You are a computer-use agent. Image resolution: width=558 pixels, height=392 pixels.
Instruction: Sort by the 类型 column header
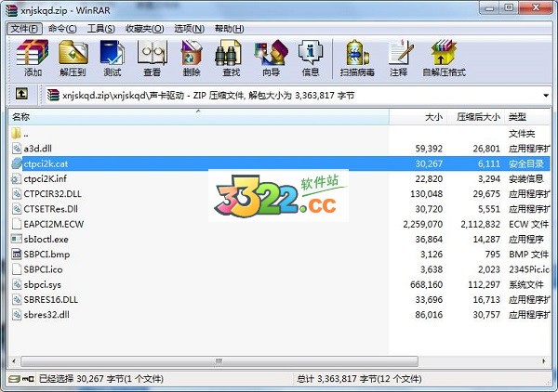(x=527, y=117)
